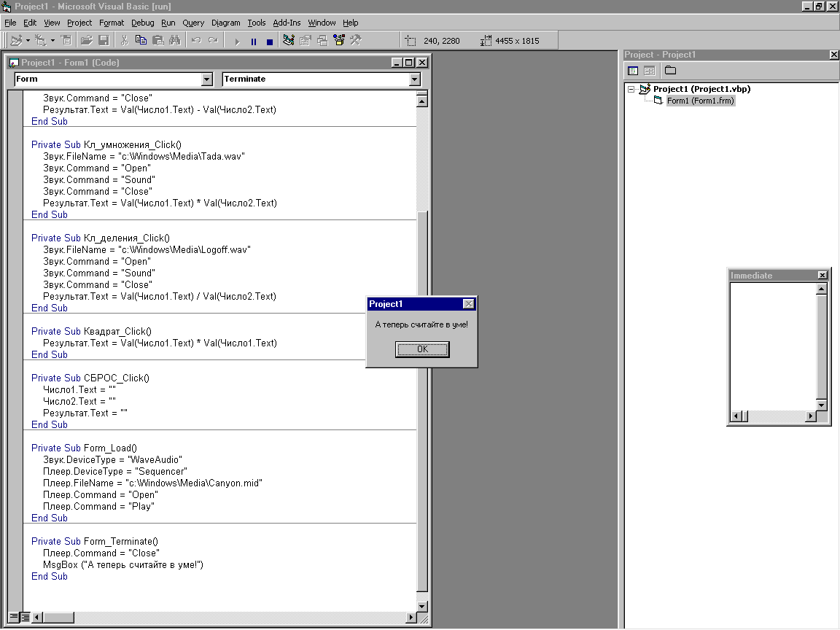This screenshot has height=630, width=840.
Task: Toggle Folders icon in Project panel
Action: 670,71
